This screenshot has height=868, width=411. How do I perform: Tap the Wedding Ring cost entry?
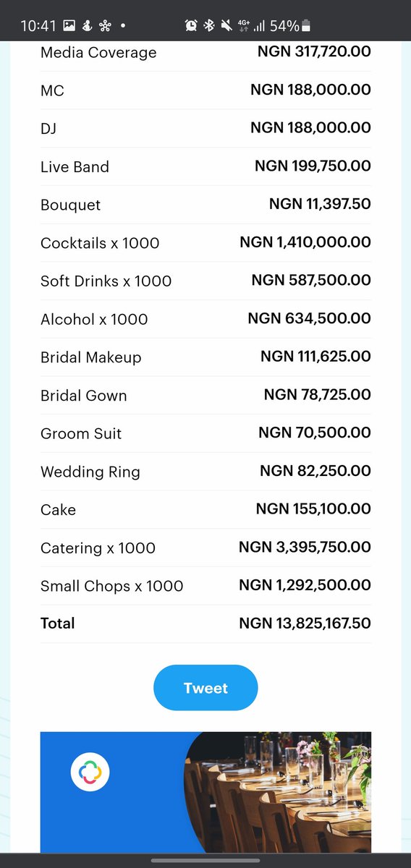pyautogui.click(x=315, y=471)
